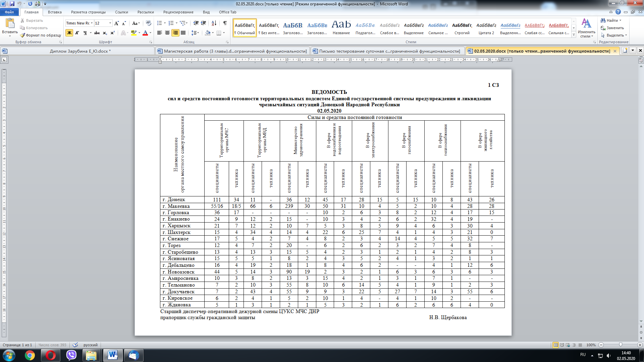Switch to Рецензирование ribbon tab
Viewport: 644px width, 362px height.
click(x=178, y=12)
